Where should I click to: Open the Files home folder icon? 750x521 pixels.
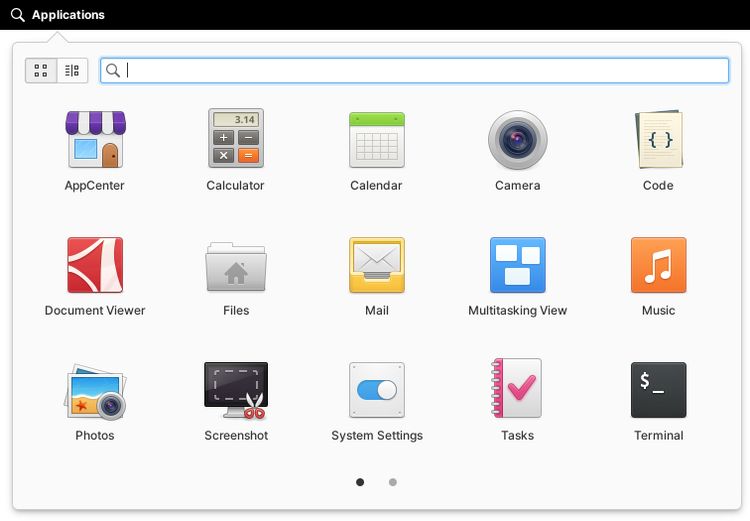pos(236,267)
